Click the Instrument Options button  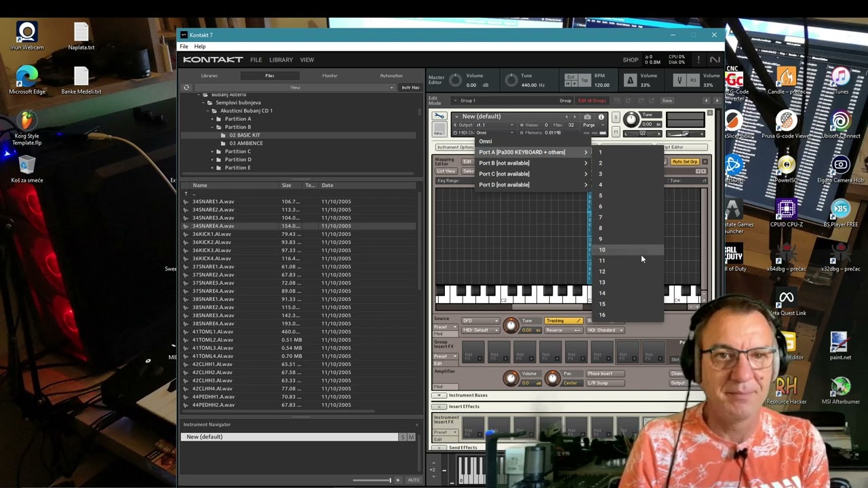tap(456, 147)
